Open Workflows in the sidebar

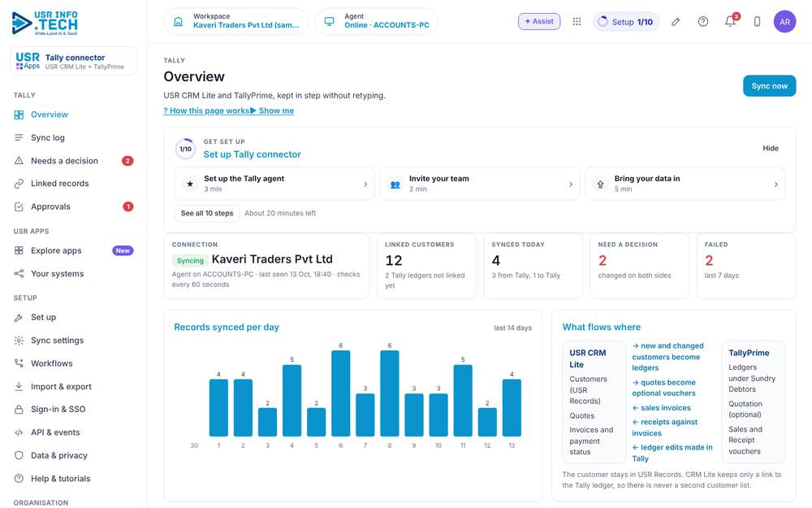[74, 363]
